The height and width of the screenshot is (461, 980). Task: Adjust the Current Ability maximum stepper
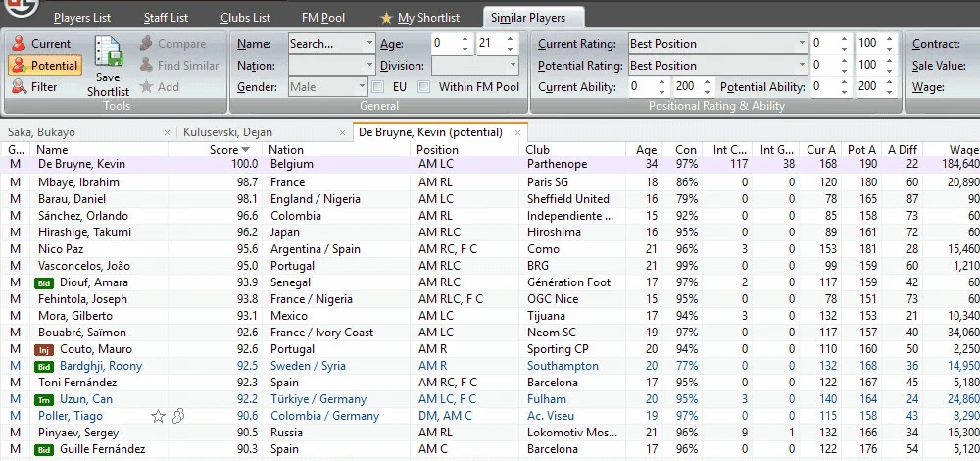pyautogui.click(x=708, y=87)
